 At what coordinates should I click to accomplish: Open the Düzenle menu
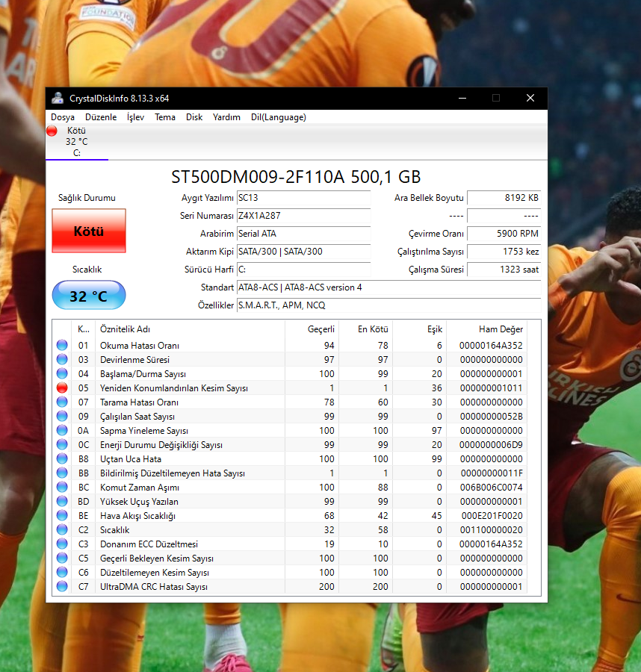[x=101, y=117]
